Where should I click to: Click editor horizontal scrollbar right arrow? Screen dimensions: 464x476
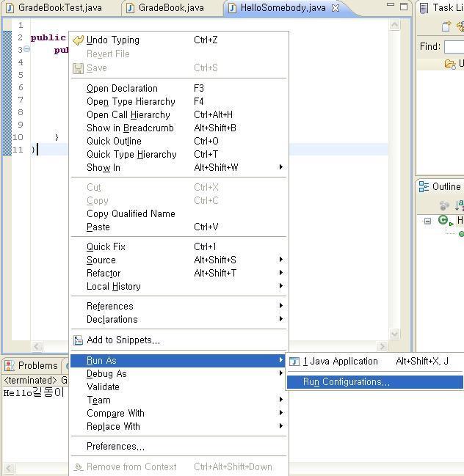tap(382, 346)
